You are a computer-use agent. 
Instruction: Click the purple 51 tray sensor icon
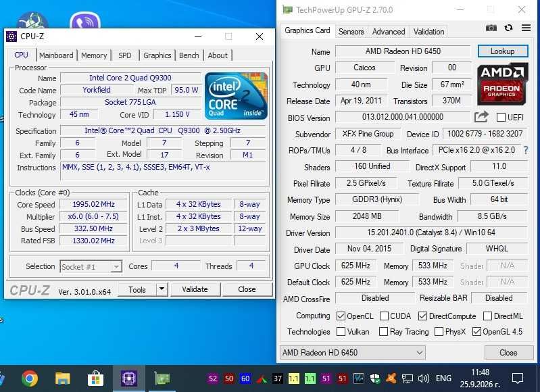pos(326,379)
